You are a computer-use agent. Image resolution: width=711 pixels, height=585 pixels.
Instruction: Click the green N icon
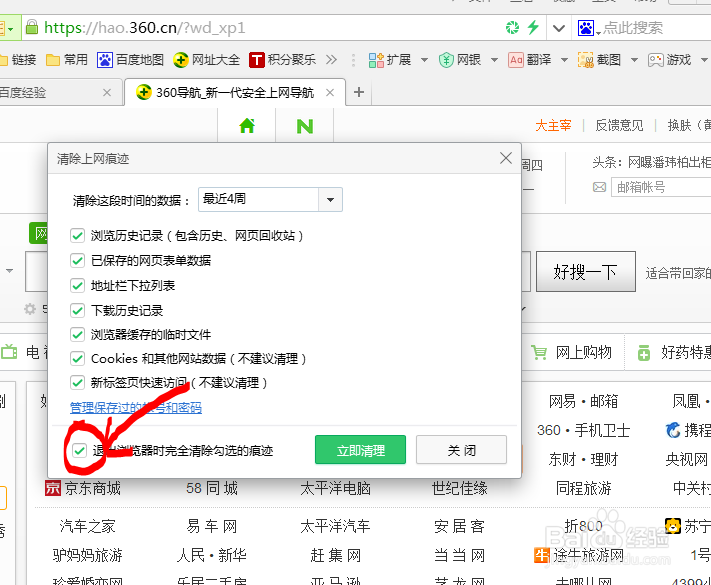(305, 126)
